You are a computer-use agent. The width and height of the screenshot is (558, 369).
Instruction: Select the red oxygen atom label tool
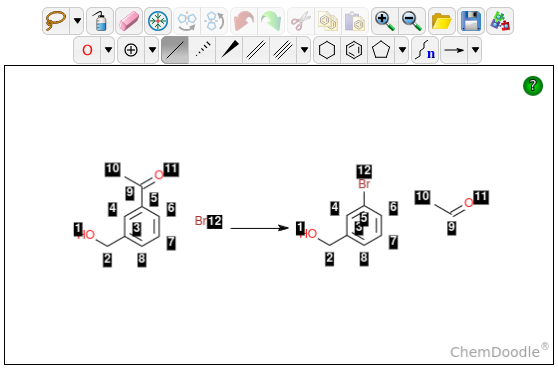click(87, 50)
